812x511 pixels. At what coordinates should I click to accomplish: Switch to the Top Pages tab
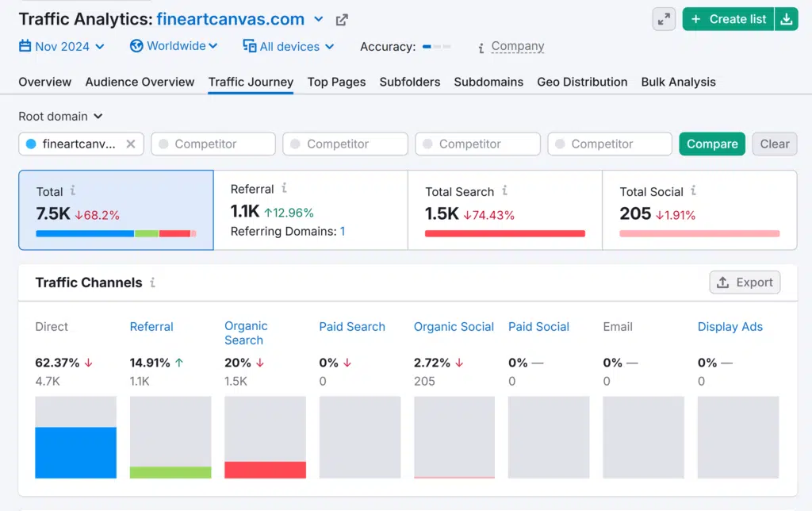(x=336, y=82)
